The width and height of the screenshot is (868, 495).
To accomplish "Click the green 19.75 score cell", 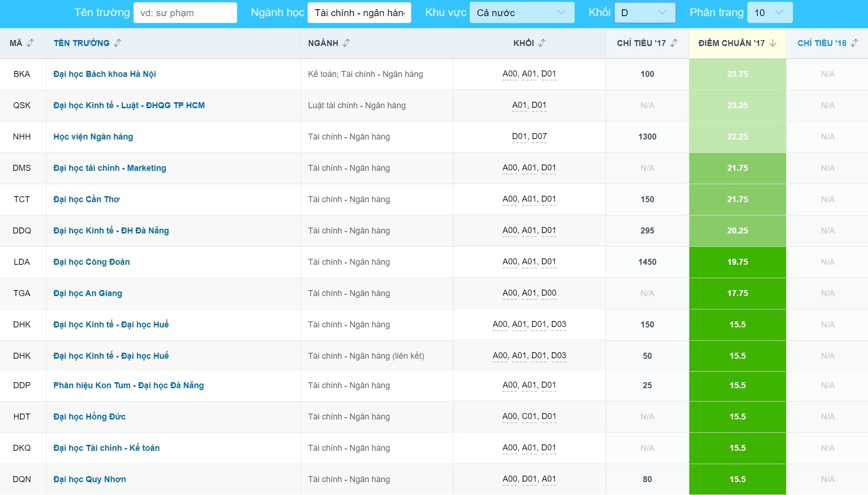I will (737, 262).
